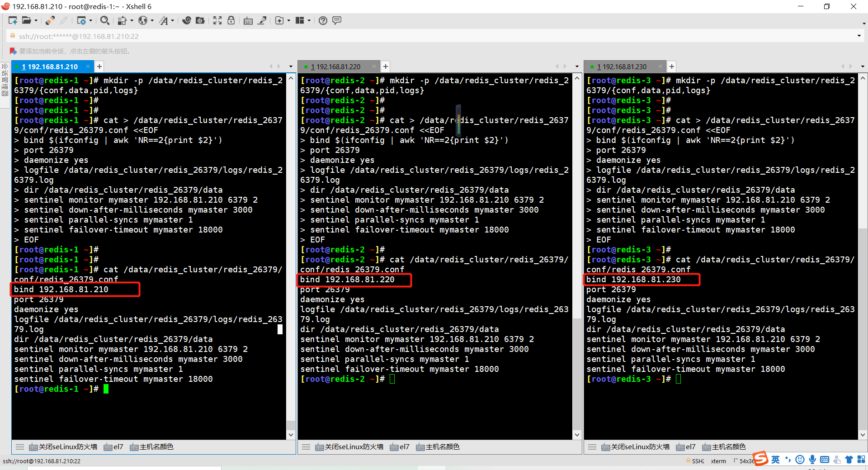The height and width of the screenshot is (470, 868).
Task: Click the Font letter A icon
Action: [x=164, y=20]
